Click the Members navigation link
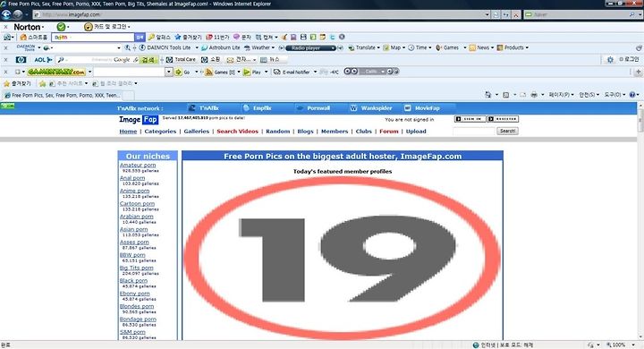 335,132
